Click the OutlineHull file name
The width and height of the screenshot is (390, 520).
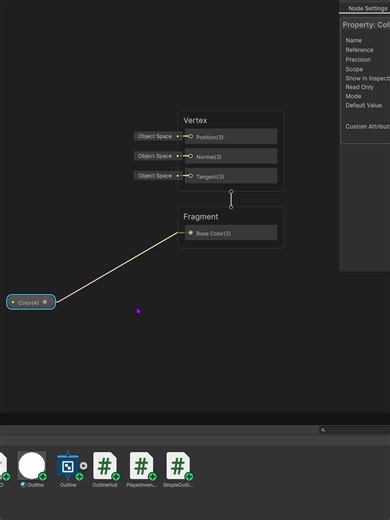[x=105, y=485]
